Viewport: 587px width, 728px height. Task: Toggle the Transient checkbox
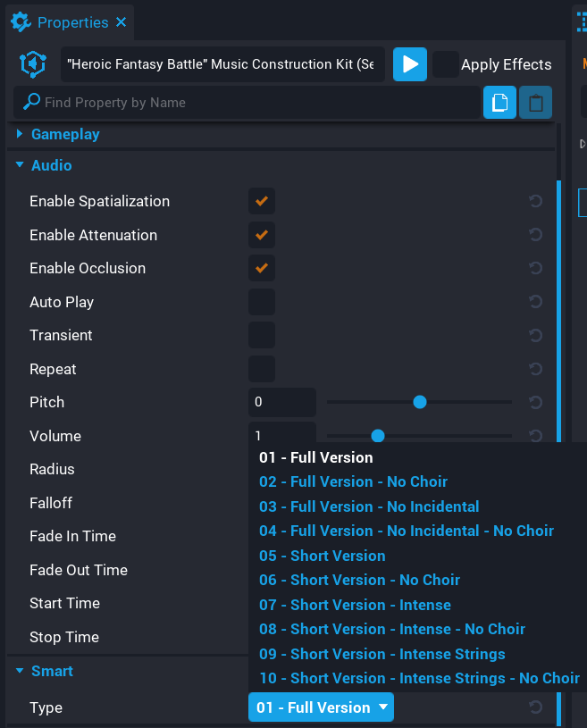click(x=261, y=335)
